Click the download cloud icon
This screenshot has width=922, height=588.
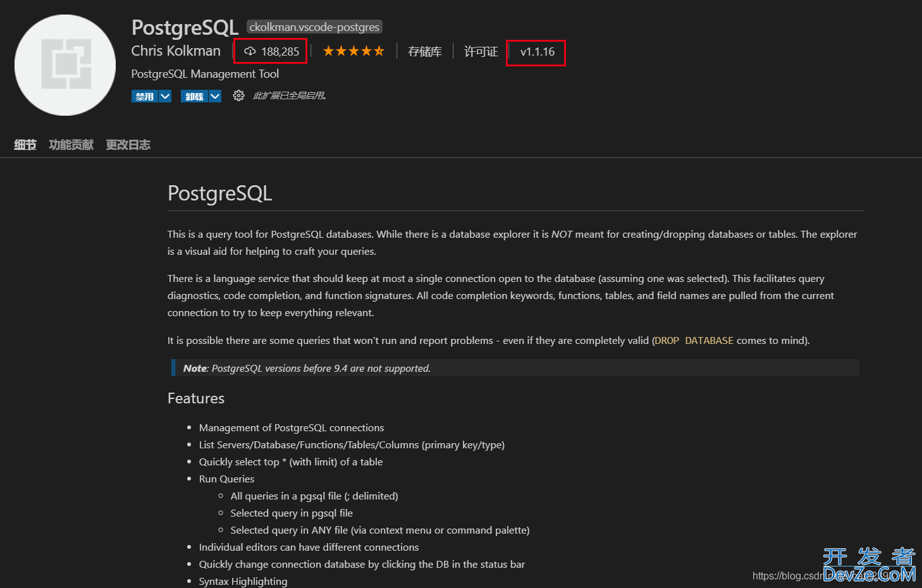click(250, 51)
